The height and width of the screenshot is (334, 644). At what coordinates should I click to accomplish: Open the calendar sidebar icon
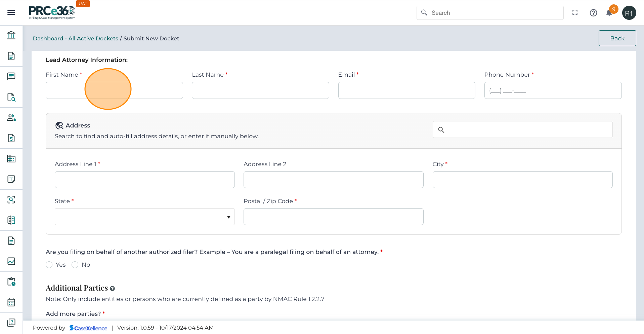(x=11, y=302)
